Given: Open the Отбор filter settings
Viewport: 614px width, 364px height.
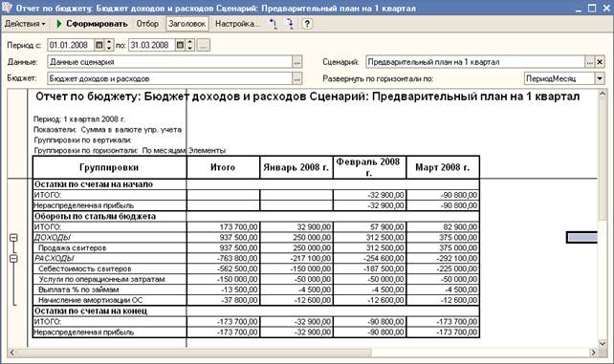Looking at the screenshot, I should 147,24.
